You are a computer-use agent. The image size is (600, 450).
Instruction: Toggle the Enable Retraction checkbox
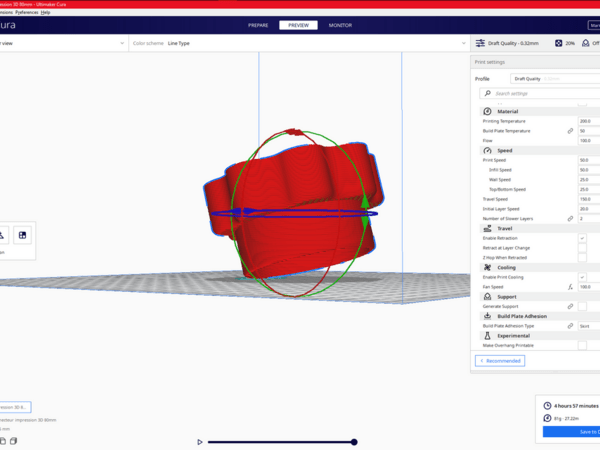582,238
